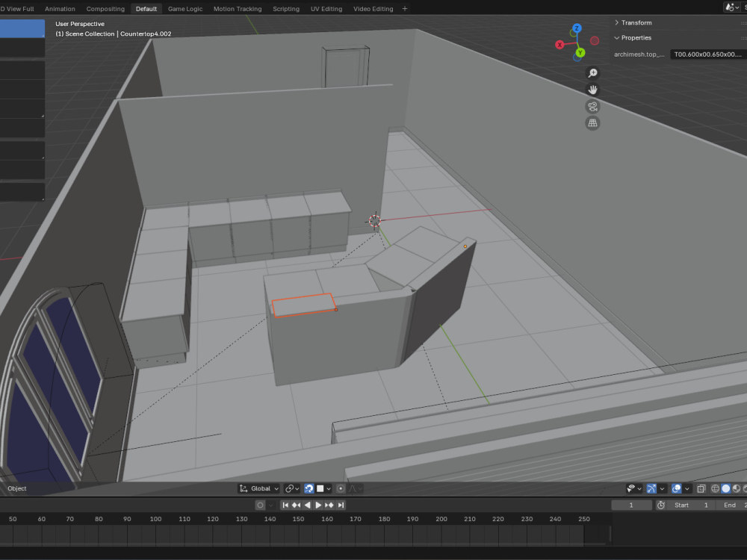Toggle the auto keying record button
Viewport: 747px width, 560px height.
[260, 505]
